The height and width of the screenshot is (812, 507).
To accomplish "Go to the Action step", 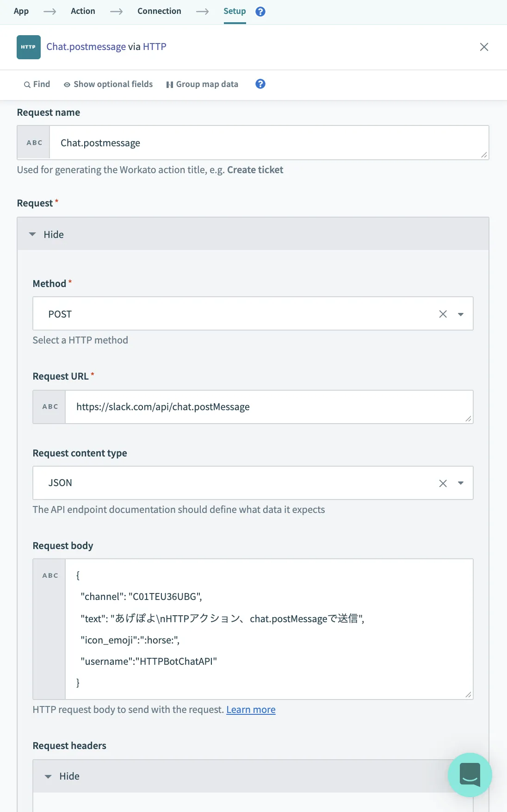I will (x=83, y=11).
